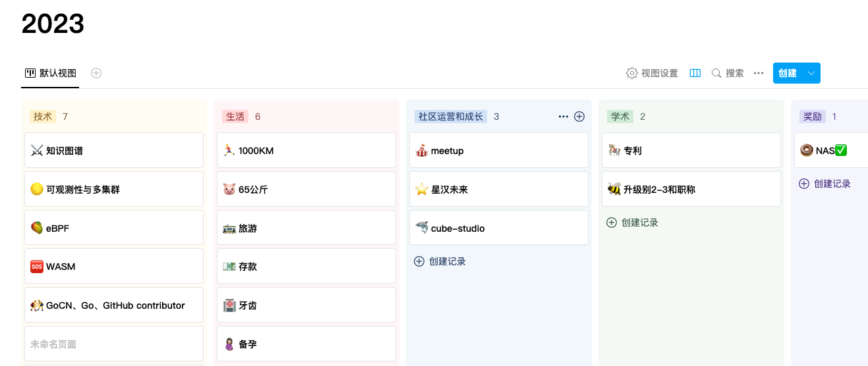Screen dimensions: 868x366
Task: Click the runner emoji on 1000KM
Action: (229, 151)
